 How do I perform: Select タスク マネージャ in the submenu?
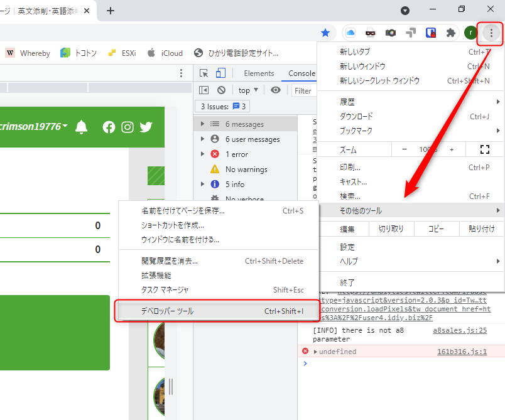point(218,290)
